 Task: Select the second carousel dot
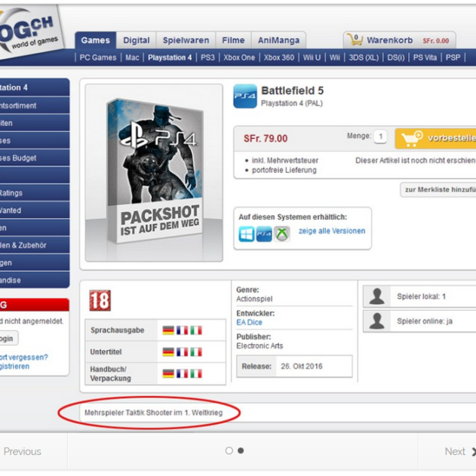[x=241, y=451]
